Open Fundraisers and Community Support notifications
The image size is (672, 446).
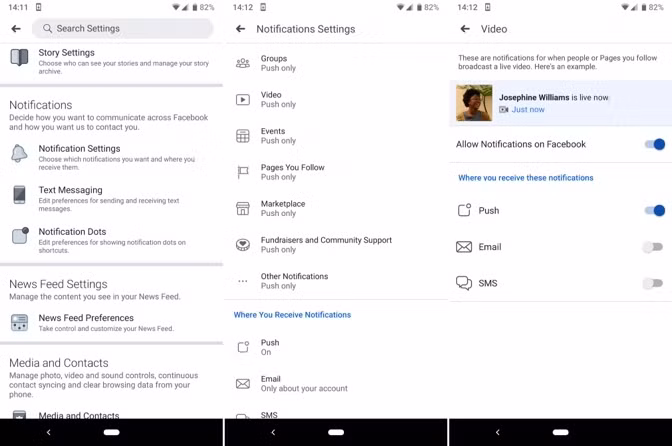coord(325,245)
